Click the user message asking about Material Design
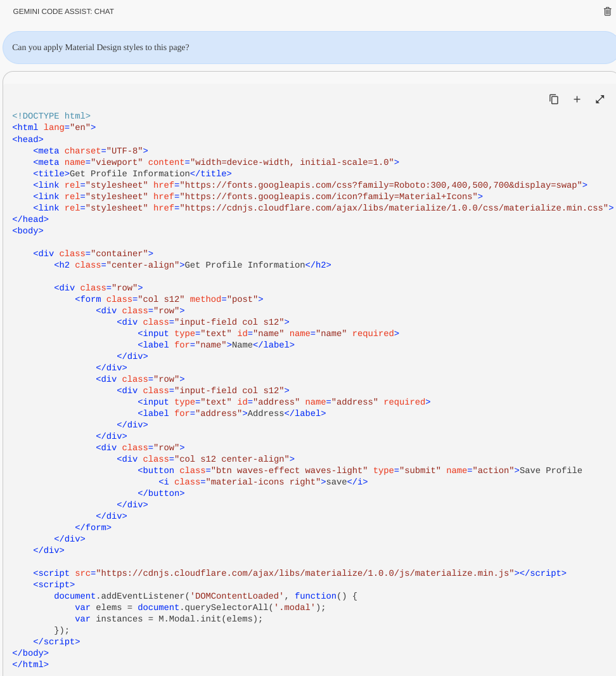Screen dimensions: 616x676 (x=101, y=47)
